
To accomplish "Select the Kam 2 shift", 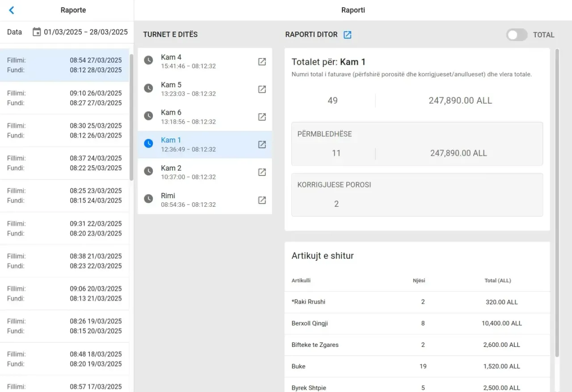I will pos(205,172).
